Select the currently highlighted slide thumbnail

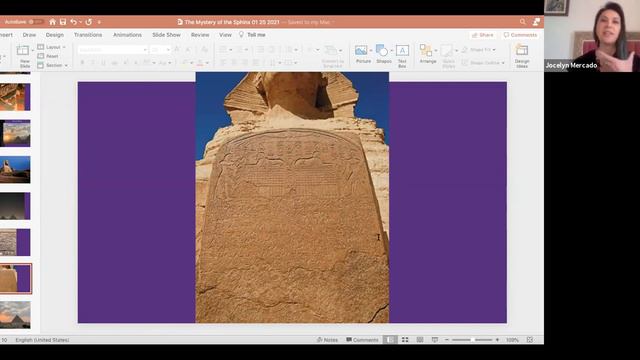15,279
